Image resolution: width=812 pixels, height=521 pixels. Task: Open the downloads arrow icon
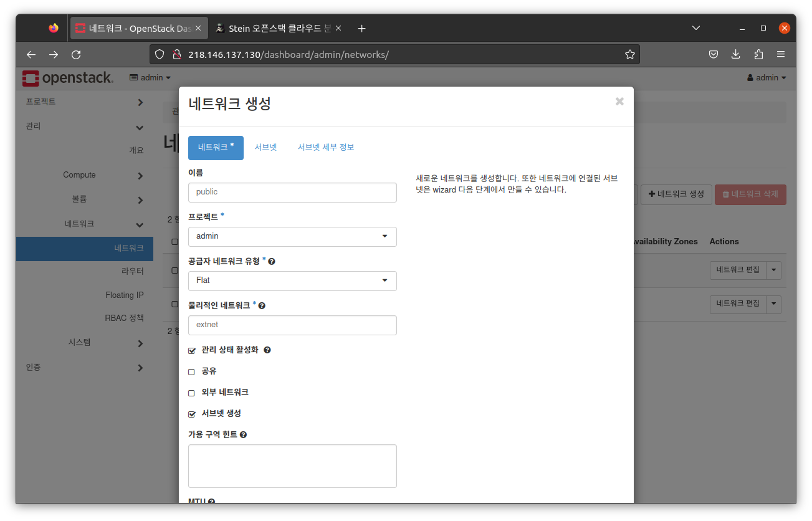(736, 54)
